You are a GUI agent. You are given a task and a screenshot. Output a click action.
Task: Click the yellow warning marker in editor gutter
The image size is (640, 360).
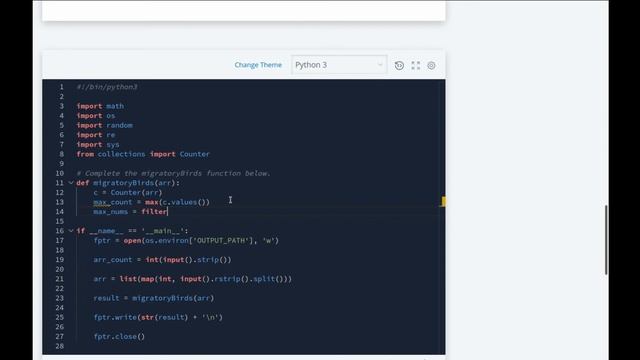coord(443,202)
